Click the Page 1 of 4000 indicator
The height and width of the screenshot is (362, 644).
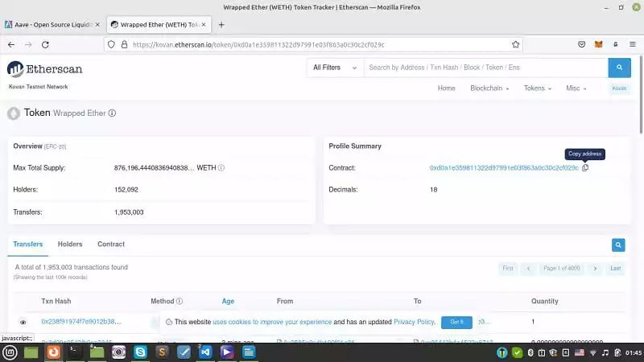point(561,269)
